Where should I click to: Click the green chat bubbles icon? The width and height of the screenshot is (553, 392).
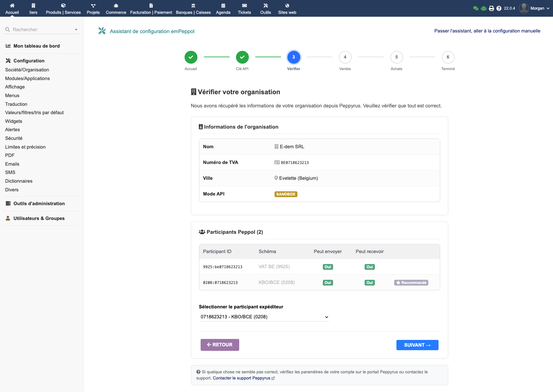pyautogui.click(x=476, y=8)
